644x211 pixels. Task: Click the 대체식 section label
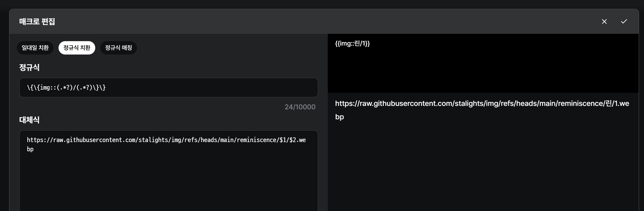tap(29, 120)
